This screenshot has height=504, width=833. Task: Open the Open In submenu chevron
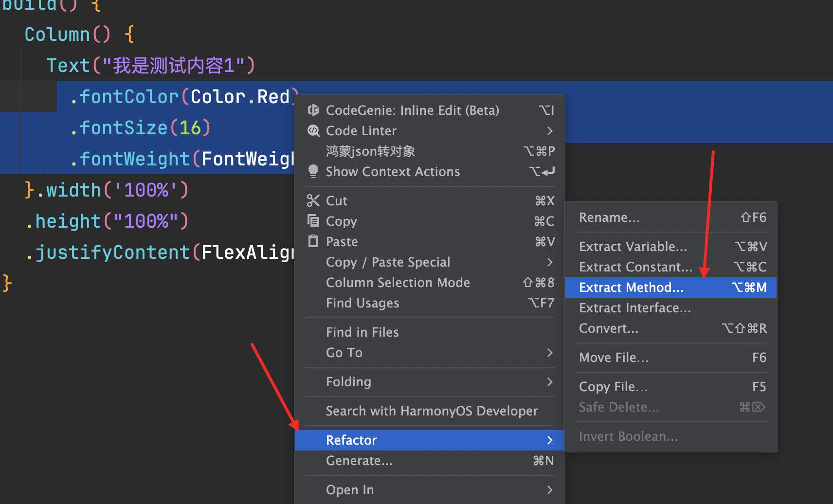(550, 490)
